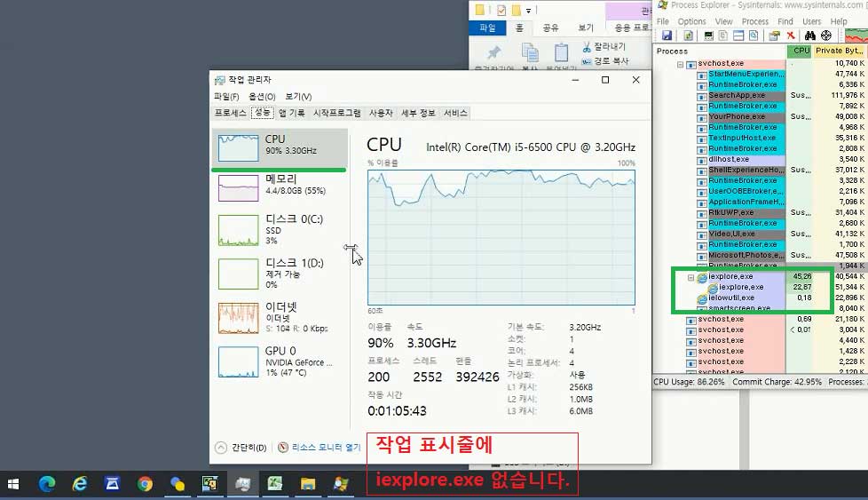Toggle process tree view icon in Process Explorer

tap(723, 36)
